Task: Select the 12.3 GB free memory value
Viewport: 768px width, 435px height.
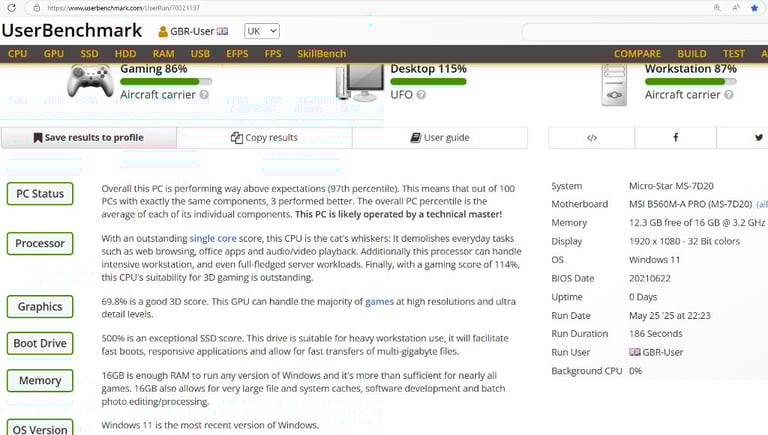Action: 696,223
